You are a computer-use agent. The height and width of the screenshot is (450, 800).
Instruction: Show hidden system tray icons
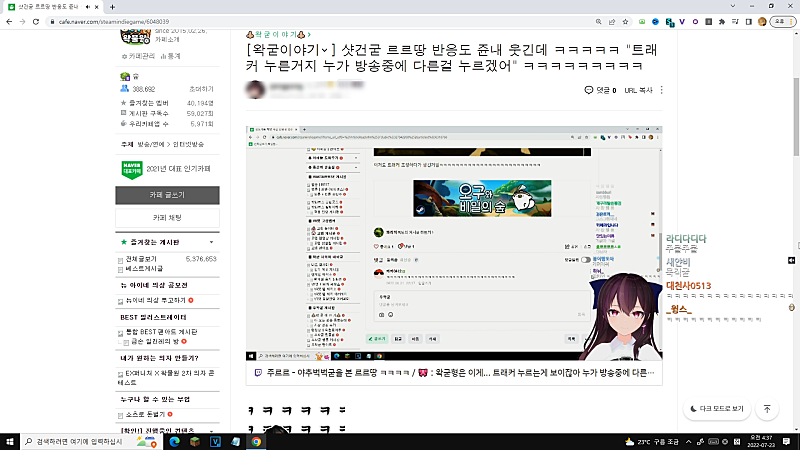coord(688,442)
